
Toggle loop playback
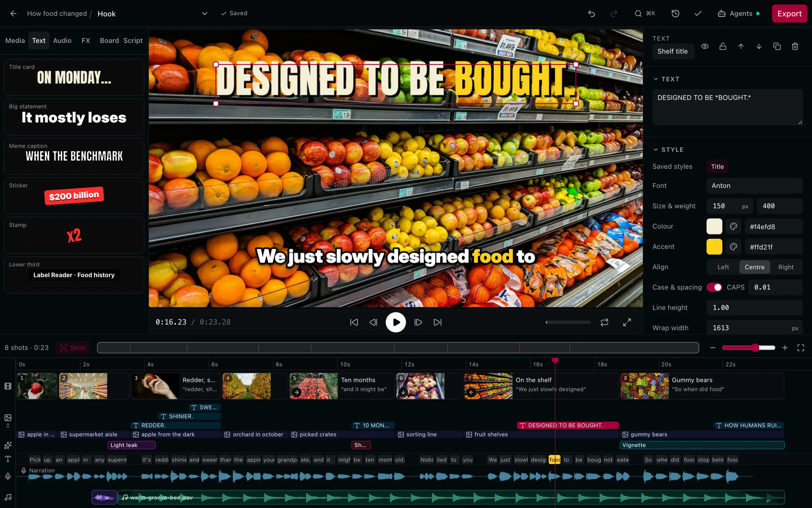click(x=605, y=322)
